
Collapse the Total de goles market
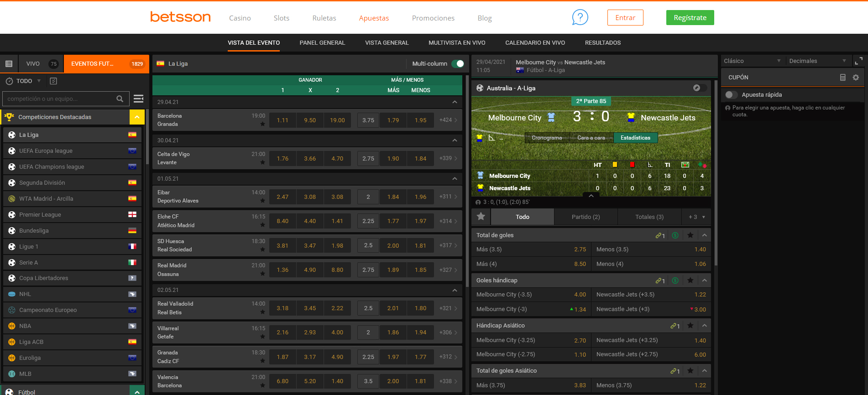pos(705,235)
